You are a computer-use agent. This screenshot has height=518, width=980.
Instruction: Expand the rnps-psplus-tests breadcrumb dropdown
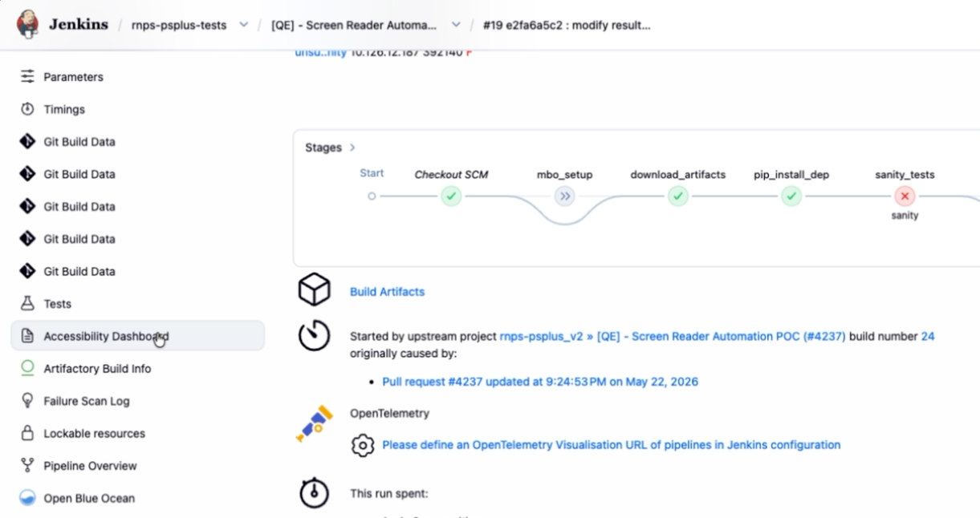point(244,25)
